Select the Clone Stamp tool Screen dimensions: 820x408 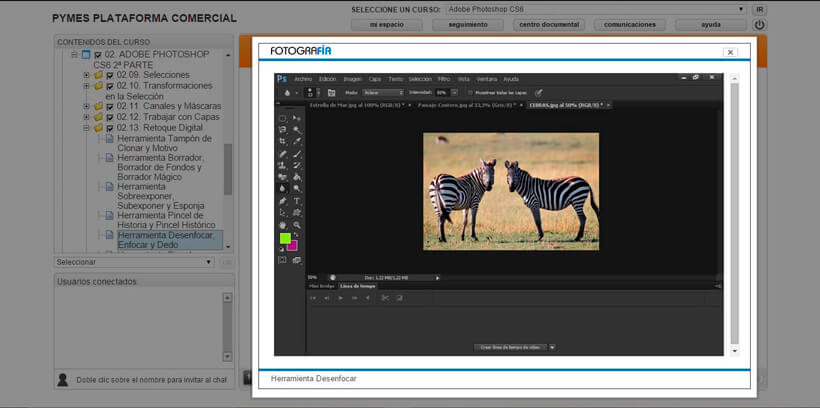point(283,165)
